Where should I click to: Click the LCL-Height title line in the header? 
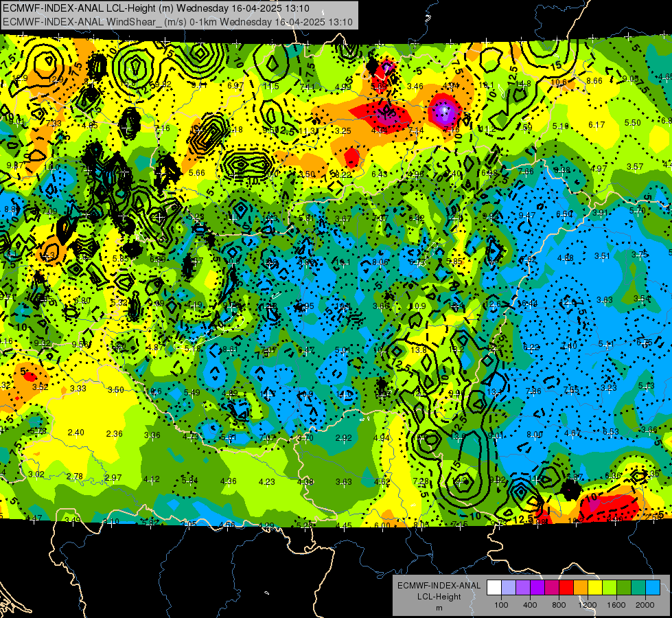click(x=156, y=8)
